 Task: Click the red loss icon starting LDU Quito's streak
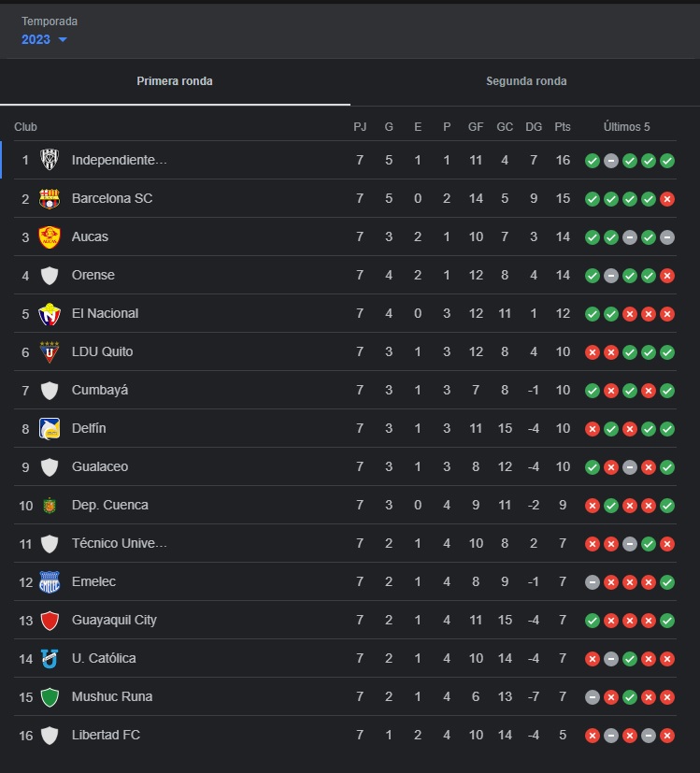pos(592,351)
